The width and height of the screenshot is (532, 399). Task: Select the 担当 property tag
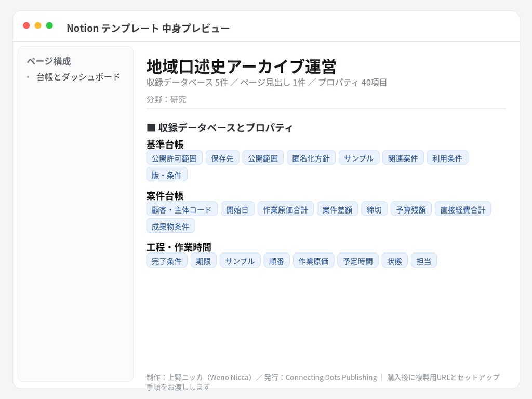coord(424,261)
